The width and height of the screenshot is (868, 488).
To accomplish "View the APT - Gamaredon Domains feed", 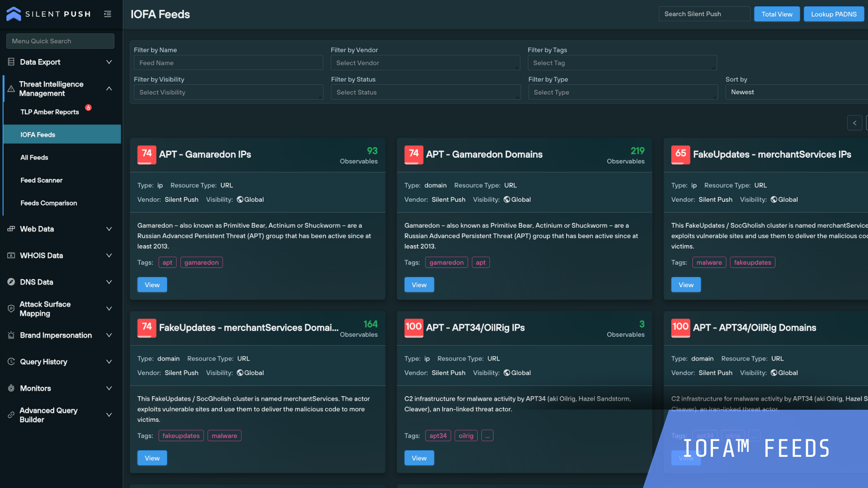I will tap(419, 285).
